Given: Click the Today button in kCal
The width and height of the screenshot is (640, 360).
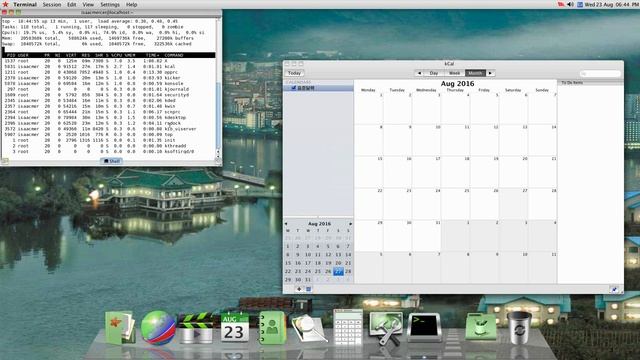Looking at the screenshot, I should click(x=294, y=73).
